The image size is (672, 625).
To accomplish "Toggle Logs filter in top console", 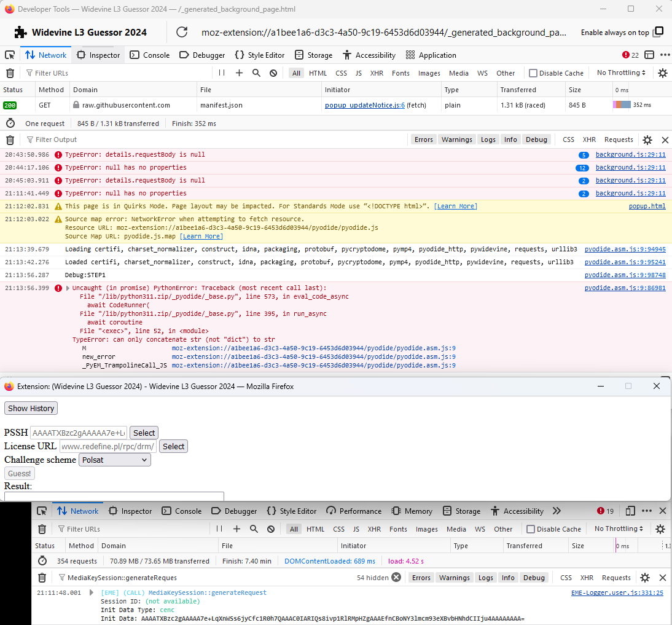I will coord(488,140).
